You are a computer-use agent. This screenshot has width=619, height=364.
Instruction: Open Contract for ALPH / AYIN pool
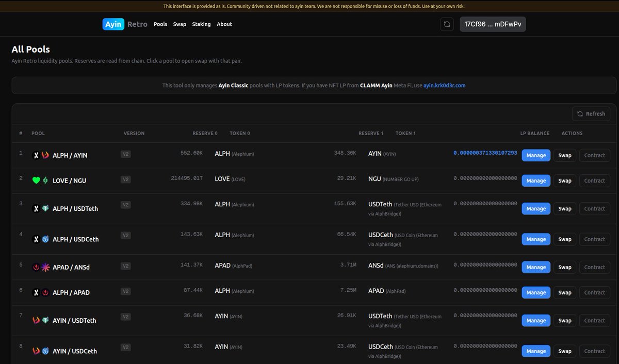click(594, 155)
